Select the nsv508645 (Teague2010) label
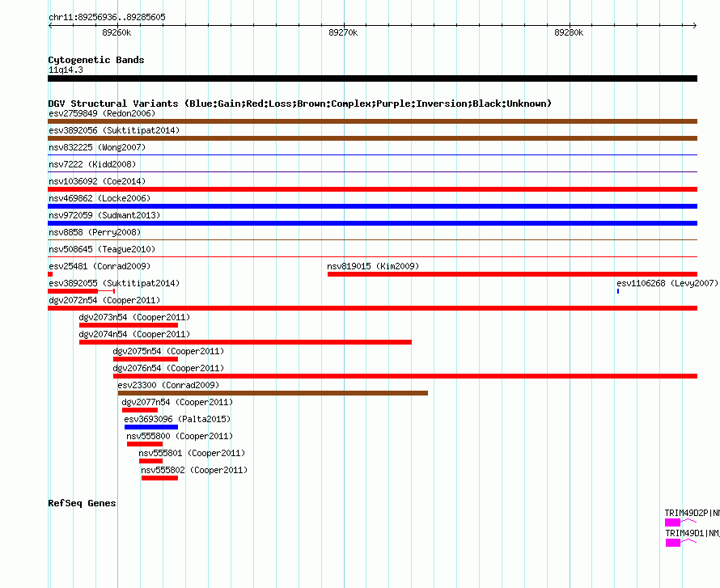720x588 pixels. tap(102, 249)
